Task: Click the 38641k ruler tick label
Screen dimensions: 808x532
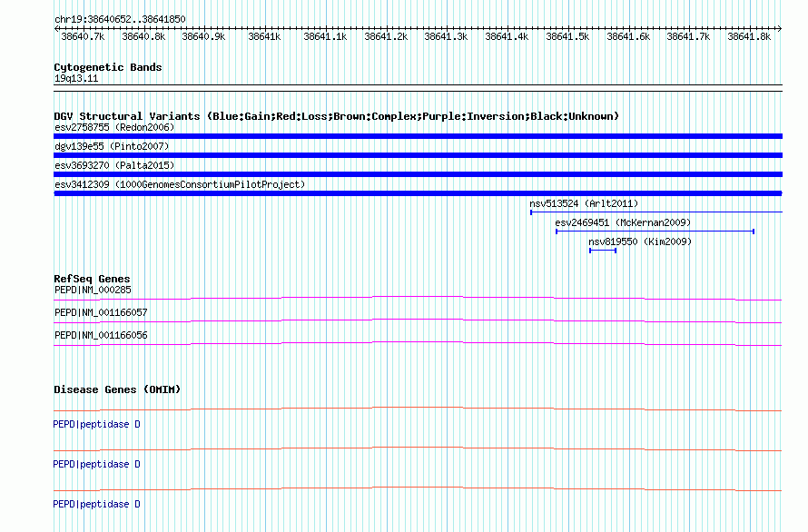Action: tap(264, 36)
